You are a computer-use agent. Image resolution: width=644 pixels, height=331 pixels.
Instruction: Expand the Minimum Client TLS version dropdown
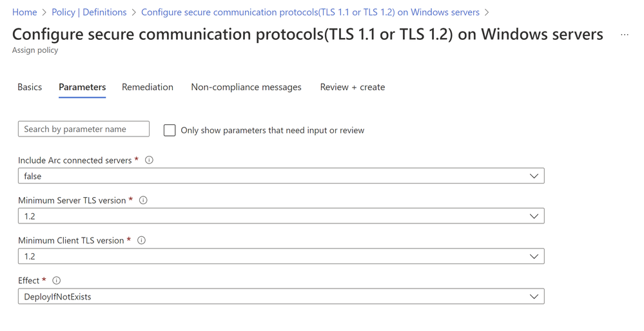[281, 256]
